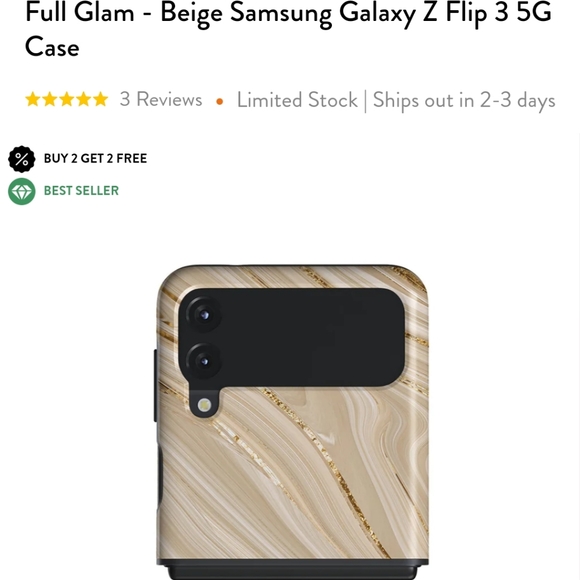Click the phone's side button on the case
Image resolution: width=580 pixels, height=580 pixels.
point(156,385)
